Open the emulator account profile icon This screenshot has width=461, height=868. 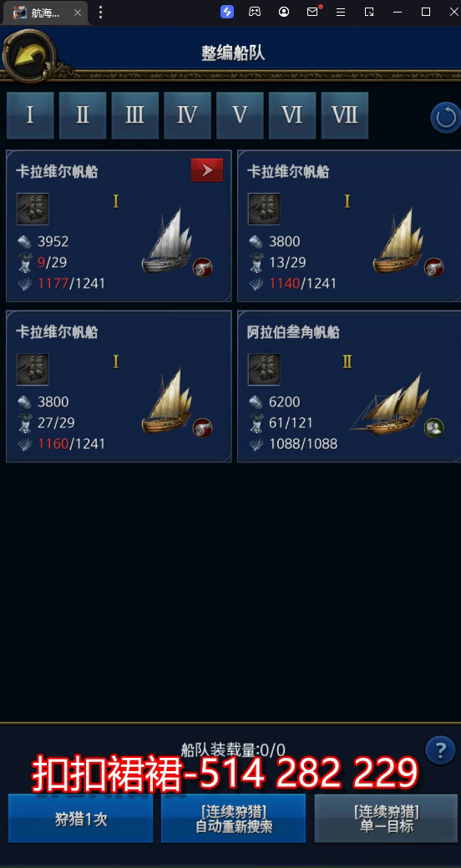pos(284,12)
